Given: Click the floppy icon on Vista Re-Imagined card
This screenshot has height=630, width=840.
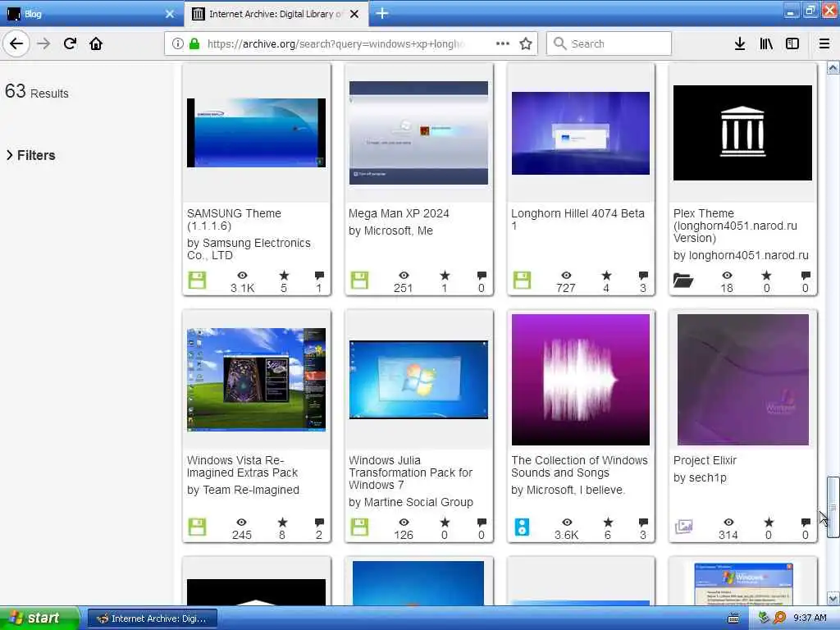Looking at the screenshot, I should (x=197, y=527).
